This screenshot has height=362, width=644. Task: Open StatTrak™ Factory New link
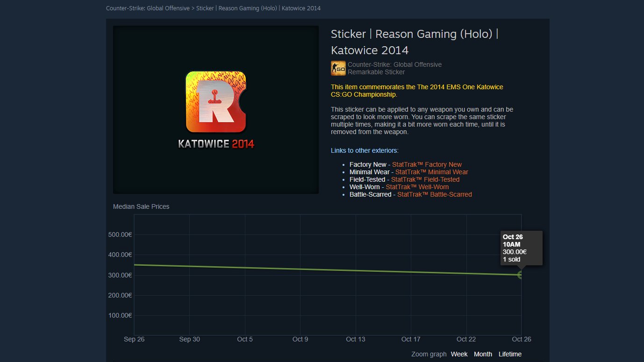coord(427,164)
